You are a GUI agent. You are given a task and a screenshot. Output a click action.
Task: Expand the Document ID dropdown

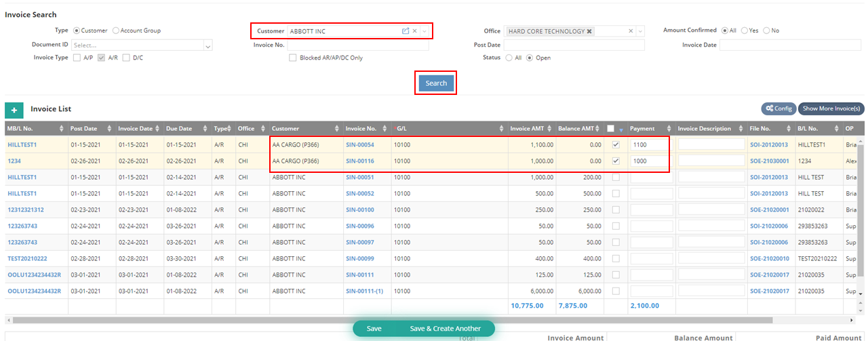point(208,45)
